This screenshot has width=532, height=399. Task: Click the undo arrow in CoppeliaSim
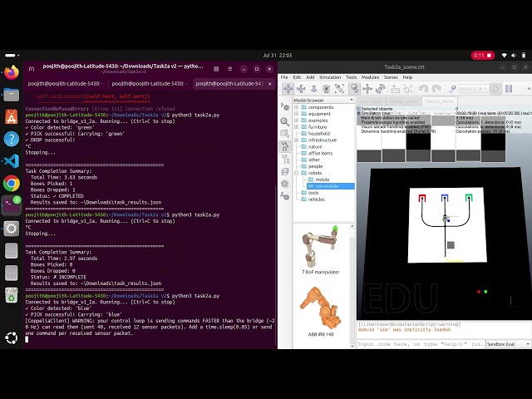423,89
